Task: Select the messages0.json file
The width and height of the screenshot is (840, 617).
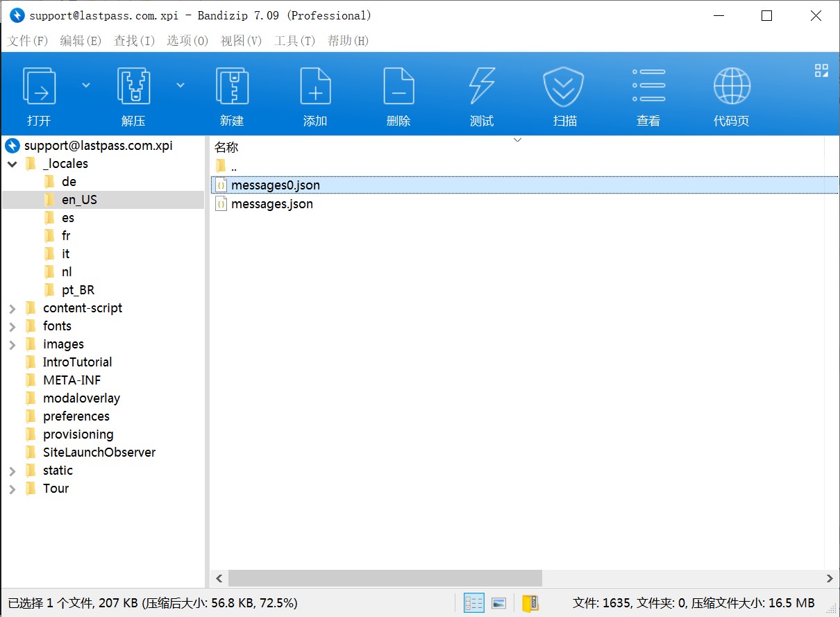Action: click(525, 185)
